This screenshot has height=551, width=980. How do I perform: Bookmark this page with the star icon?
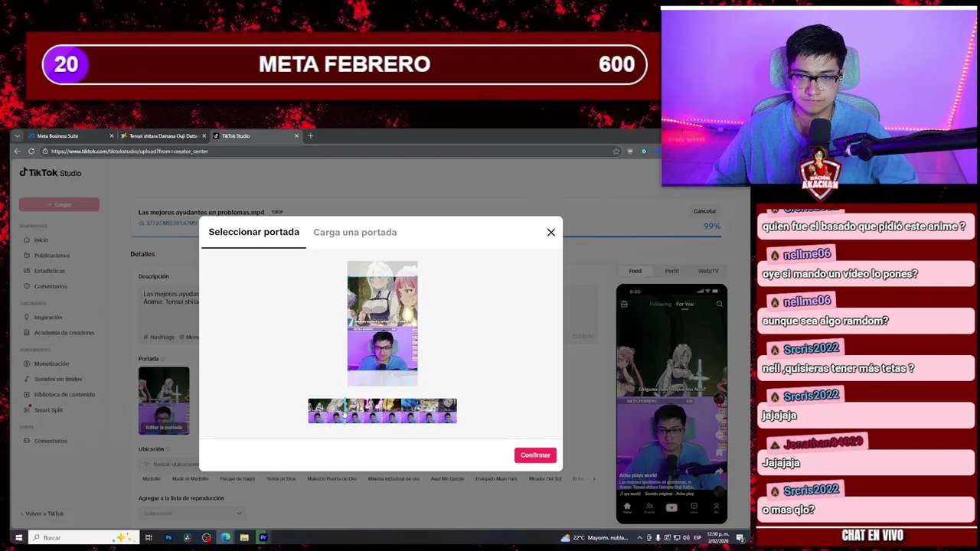(x=616, y=152)
